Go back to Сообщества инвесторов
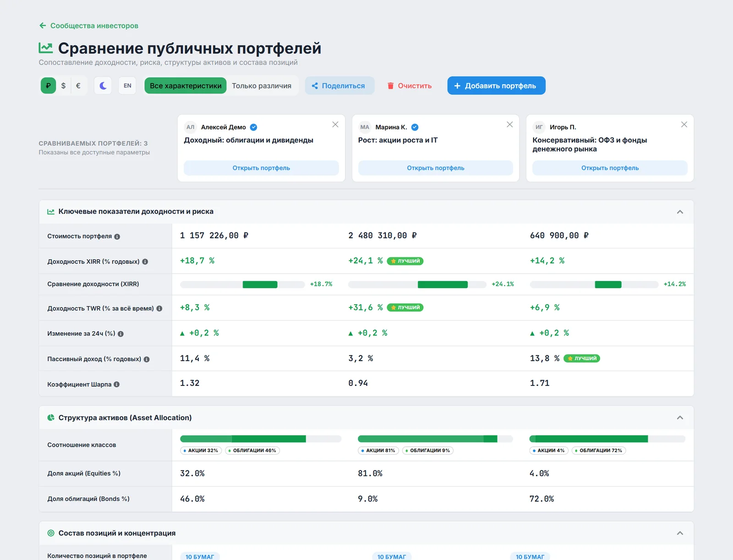The image size is (733, 560). 89,26
